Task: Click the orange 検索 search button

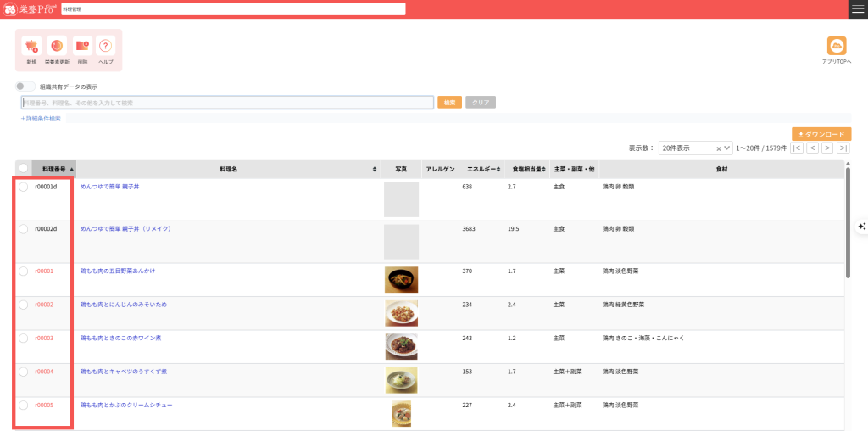Action: click(x=449, y=103)
